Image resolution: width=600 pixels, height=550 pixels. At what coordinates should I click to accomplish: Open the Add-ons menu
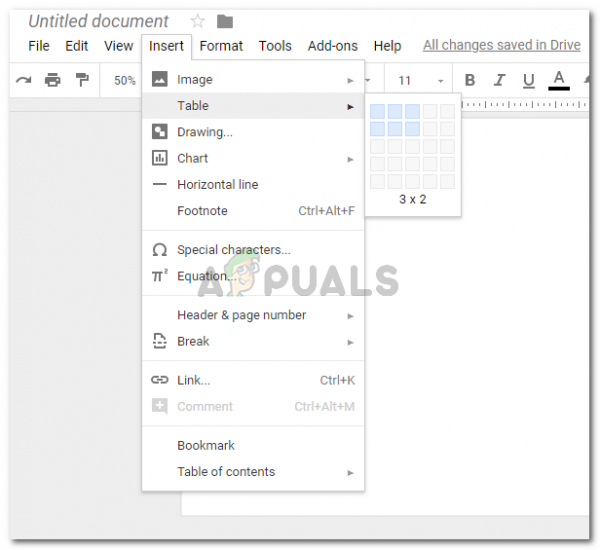click(333, 46)
